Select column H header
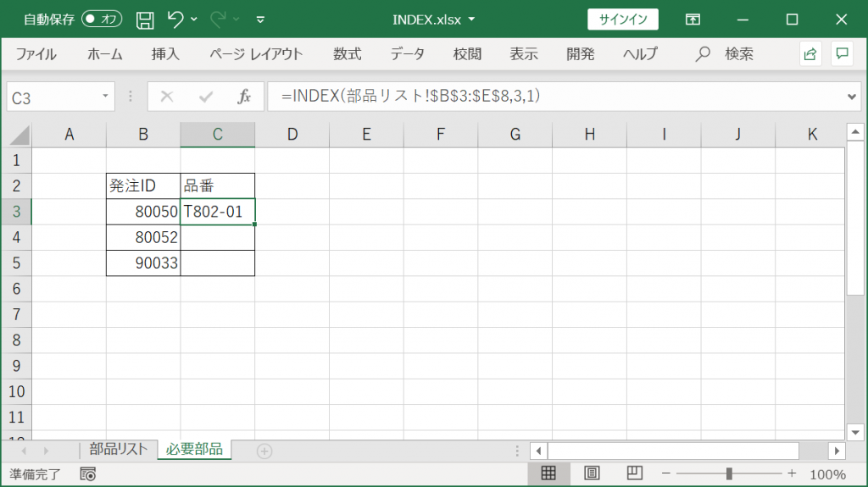 tap(590, 135)
